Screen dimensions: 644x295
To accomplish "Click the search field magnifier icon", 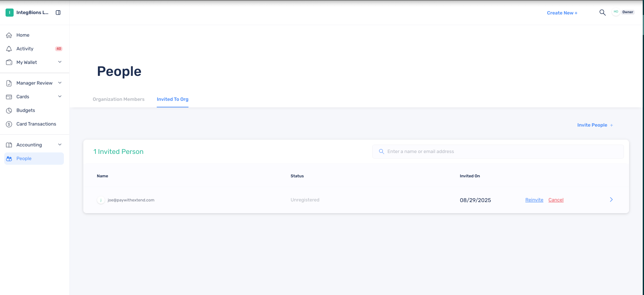I will 382,151.
